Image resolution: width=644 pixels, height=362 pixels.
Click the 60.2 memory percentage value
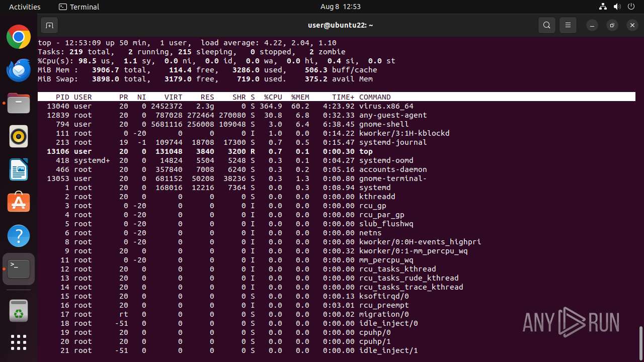click(x=300, y=106)
